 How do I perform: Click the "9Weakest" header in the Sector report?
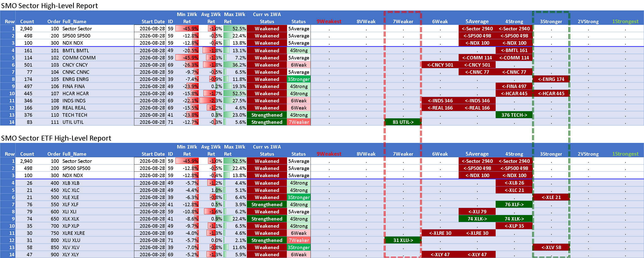coord(329,21)
